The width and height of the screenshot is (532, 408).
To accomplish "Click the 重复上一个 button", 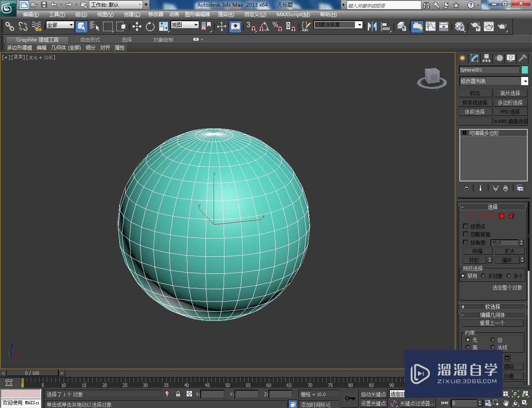I will [492, 322].
